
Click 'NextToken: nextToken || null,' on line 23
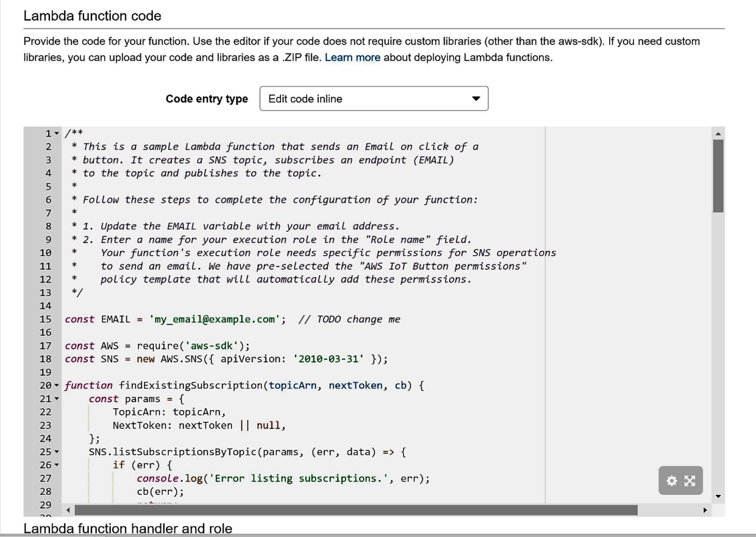pos(199,425)
